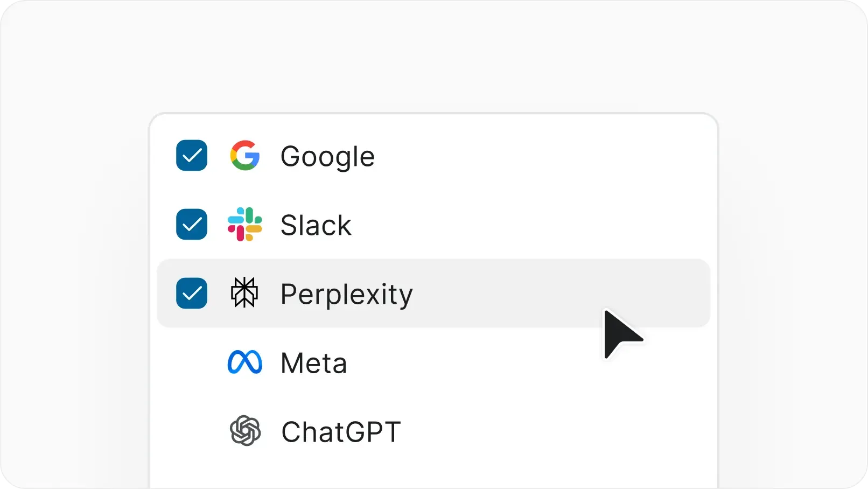Choose the Slack text label

pos(316,225)
